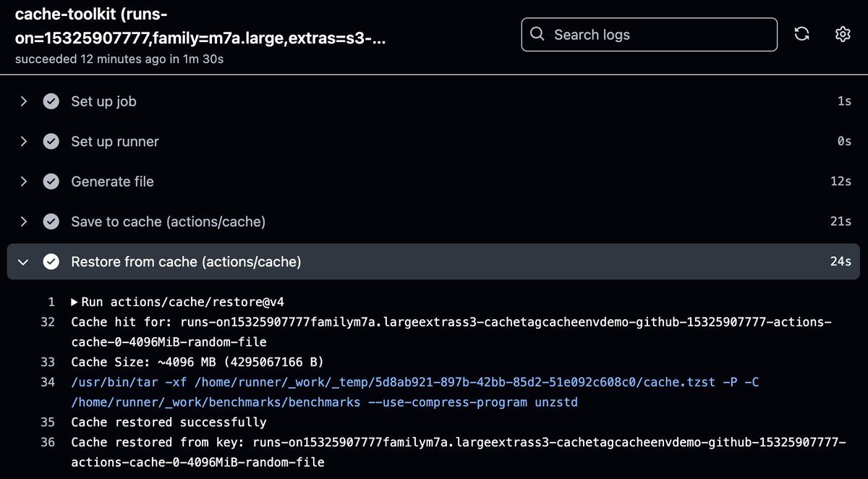Click the Search logs input field
The image size is (868, 479).
point(649,34)
